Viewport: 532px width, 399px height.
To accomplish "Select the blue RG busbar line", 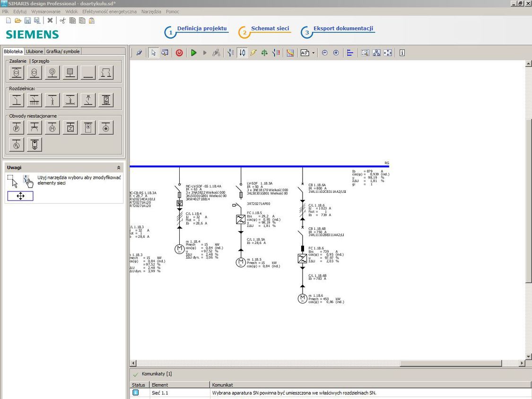I will [259, 166].
